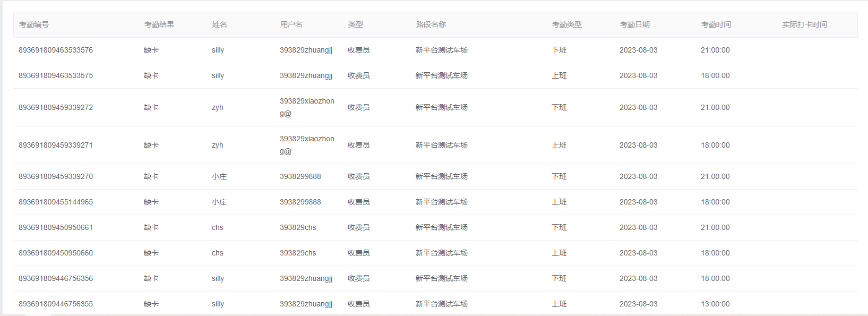This screenshot has width=868, height=316.
Task: Select the 姓名 column header
Action: click(219, 24)
